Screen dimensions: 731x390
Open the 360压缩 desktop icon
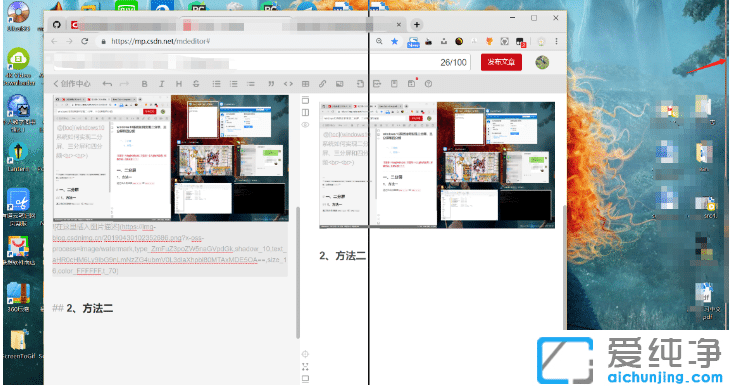[18, 297]
